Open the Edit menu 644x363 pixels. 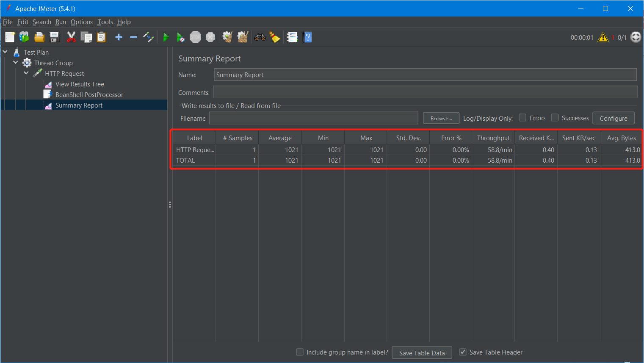coord(23,22)
